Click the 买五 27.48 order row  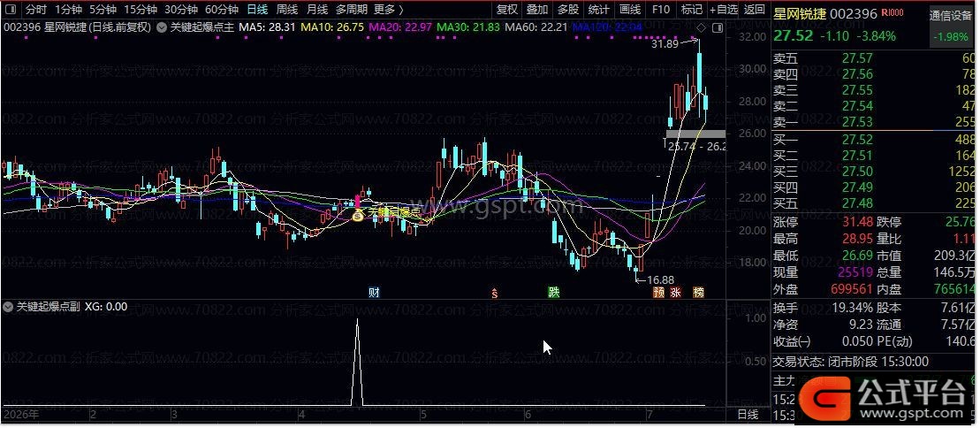[x=874, y=203]
